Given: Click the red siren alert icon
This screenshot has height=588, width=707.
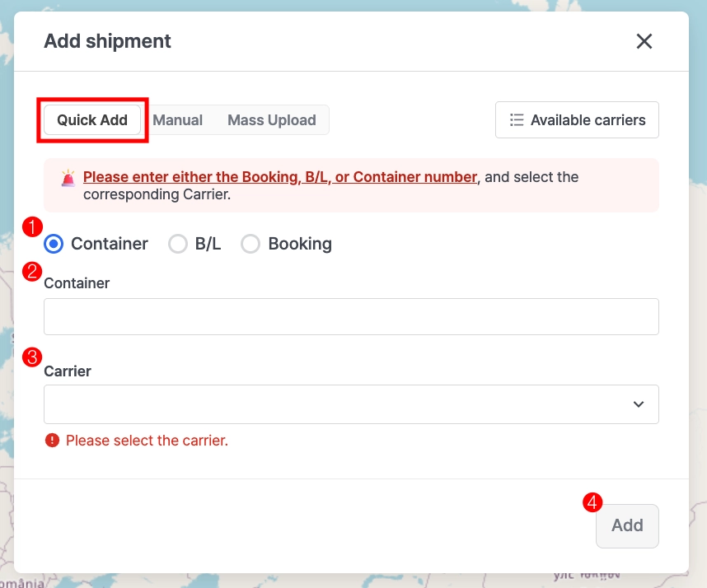Looking at the screenshot, I should click(68, 177).
